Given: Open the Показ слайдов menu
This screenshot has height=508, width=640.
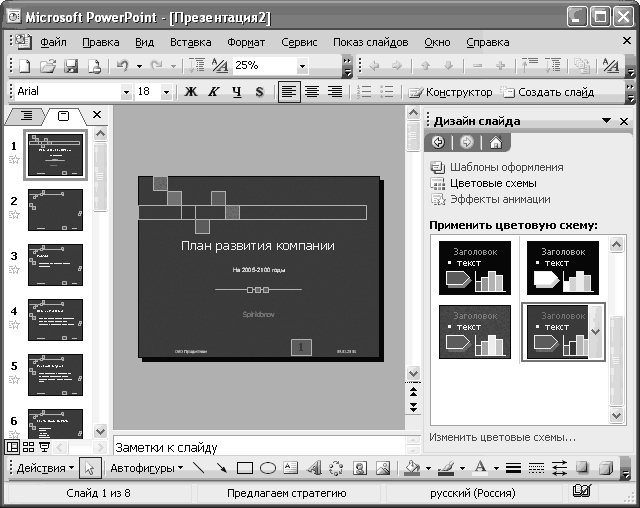Looking at the screenshot, I should point(371,42).
